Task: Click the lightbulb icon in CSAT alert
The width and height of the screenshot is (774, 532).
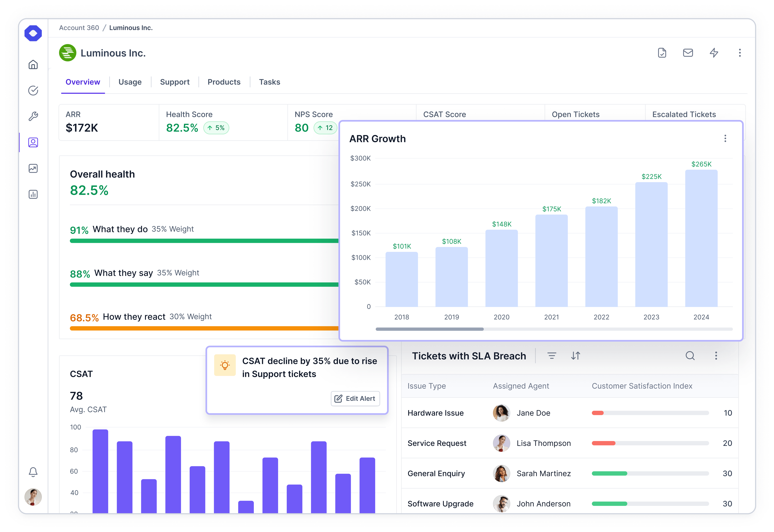Action: 225,365
